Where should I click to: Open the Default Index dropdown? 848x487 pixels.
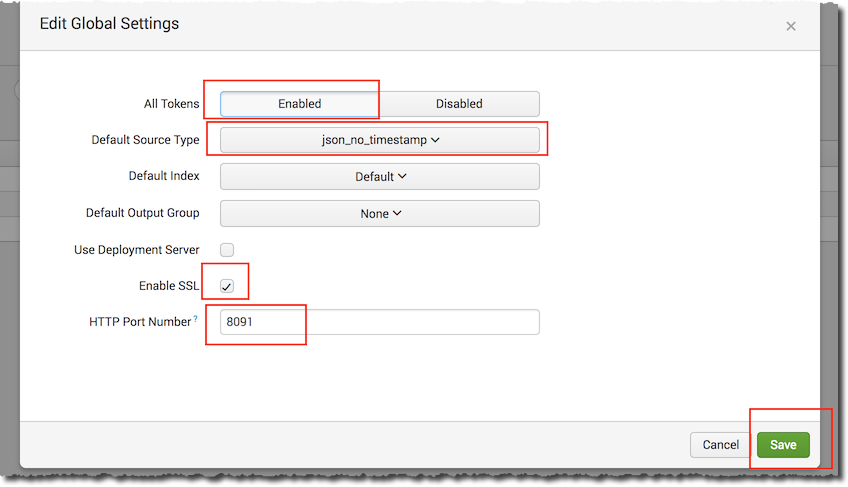pyautogui.click(x=380, y=176)
